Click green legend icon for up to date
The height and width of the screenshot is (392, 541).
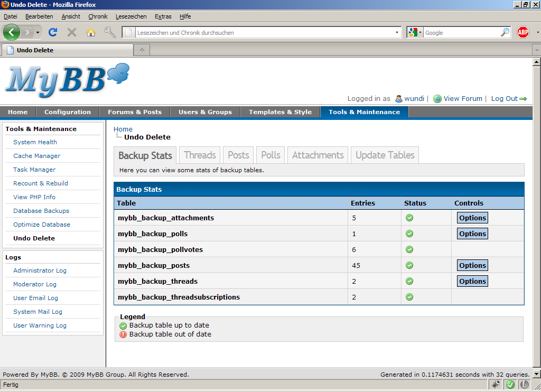tap(123, 325)
